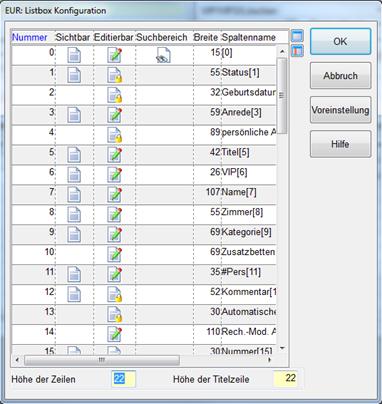Click the locked edit icon for Status[1]

click(114, 75)
